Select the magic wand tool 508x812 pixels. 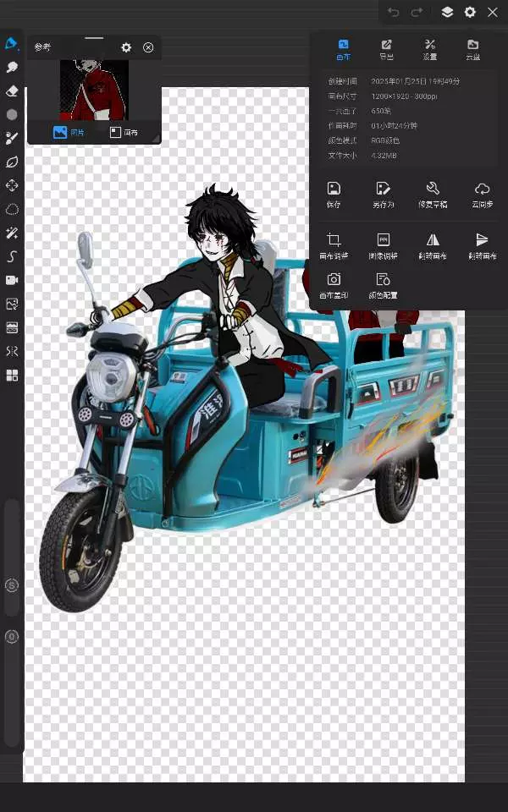(x=11, y=233)
